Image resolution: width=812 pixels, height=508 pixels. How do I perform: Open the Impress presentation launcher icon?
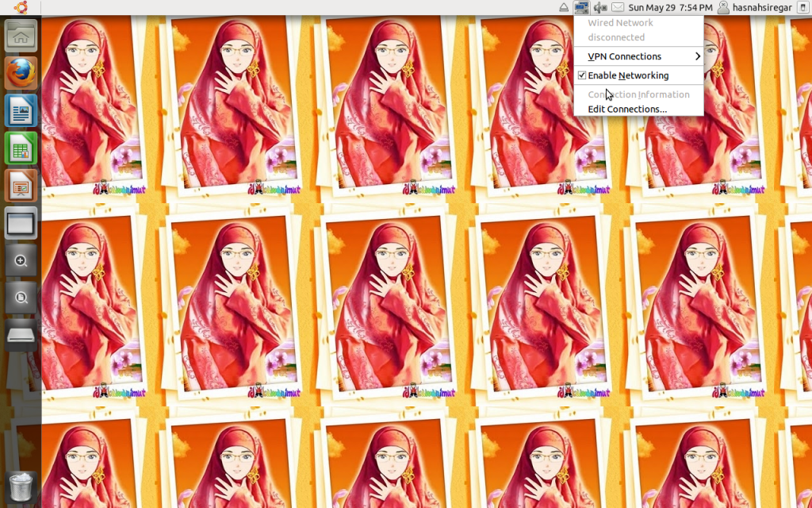(x=21, y=186)
